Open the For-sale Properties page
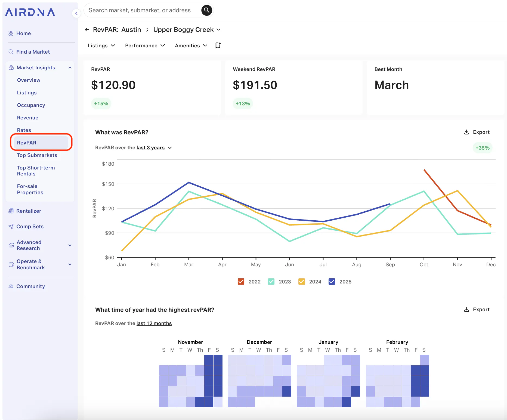 point(30,189)
